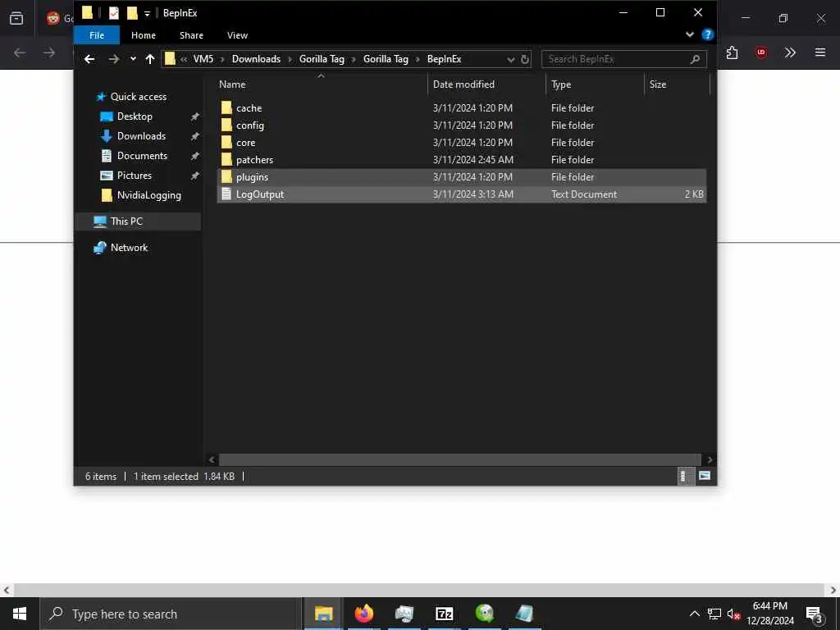Expand the address bar history dropdown
This screenshot has width=840, height=630.
pos(510,59)
